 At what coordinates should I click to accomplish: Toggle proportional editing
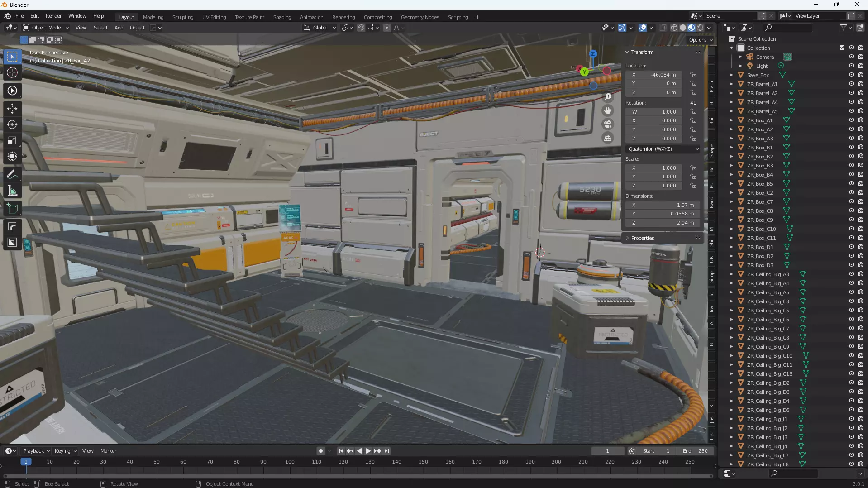click(386, 28)
